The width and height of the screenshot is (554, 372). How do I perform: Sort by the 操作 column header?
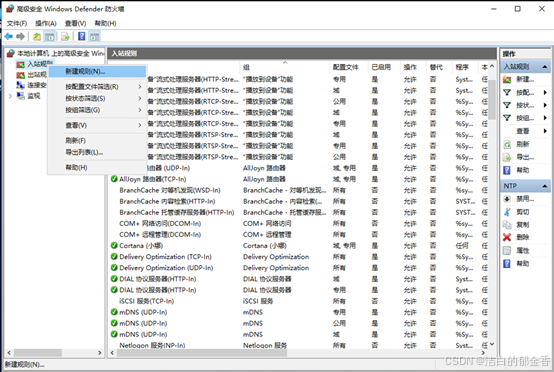(413, 67)
